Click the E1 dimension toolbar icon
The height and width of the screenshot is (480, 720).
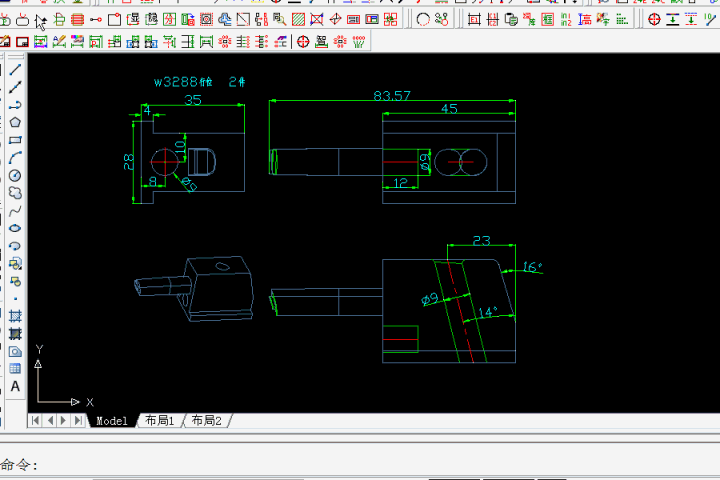[474, 19]
